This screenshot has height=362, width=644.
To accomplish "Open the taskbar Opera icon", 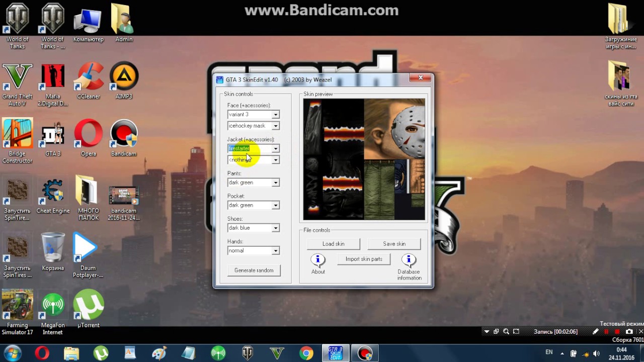I will tap(42, 353).
